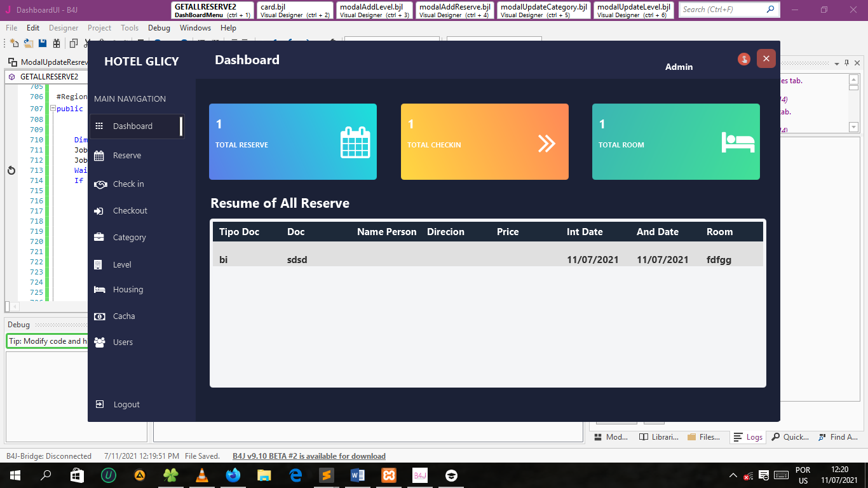
Task: Click the B4J IDE search box
Action: click(x=729, y=10)
